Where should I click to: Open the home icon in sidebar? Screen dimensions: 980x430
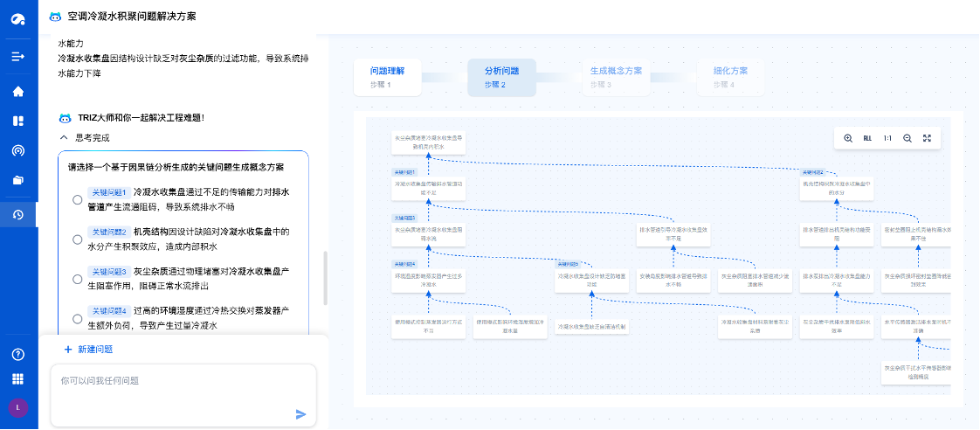(x=18, y=92)
